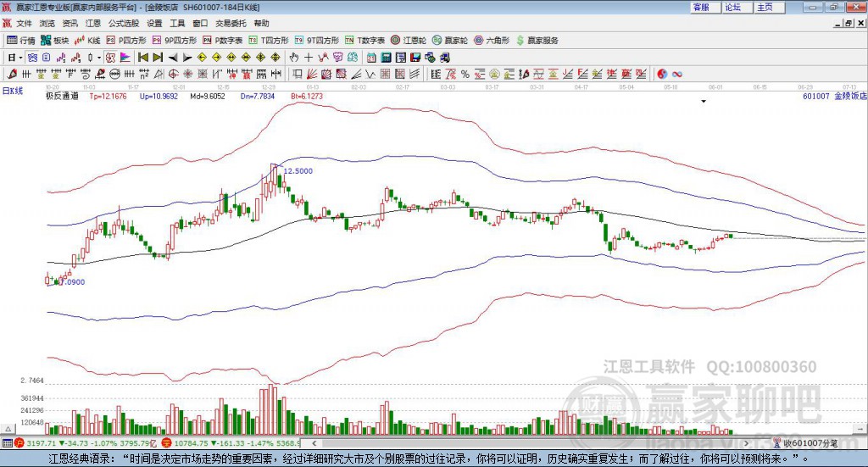Viewport: 868px width, 467px height.
Task: Open 赢家服务 with the dollar icon
Action: pyautogui.click(x=537, y=41)
